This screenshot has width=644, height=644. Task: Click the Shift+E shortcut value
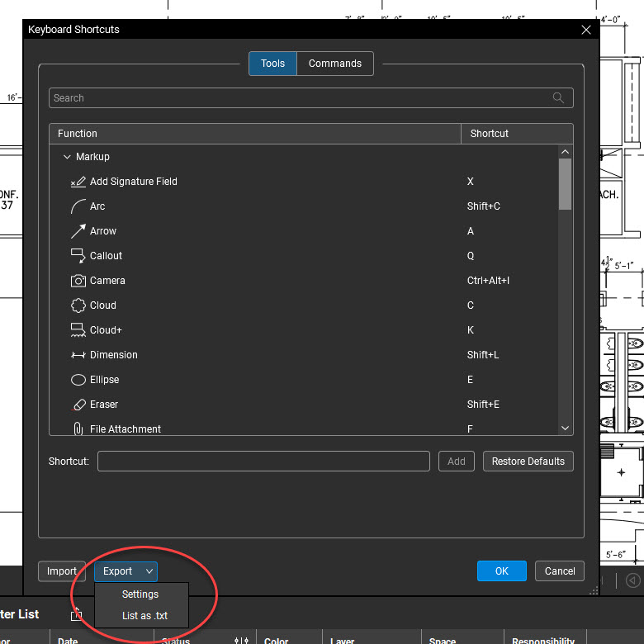[x=483, y=405]
